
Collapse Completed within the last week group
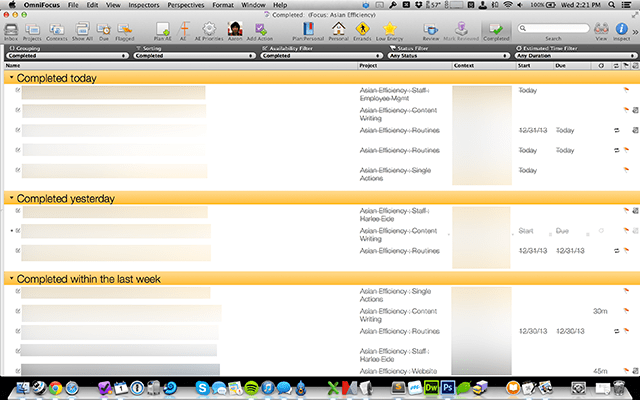coord(11,278)
